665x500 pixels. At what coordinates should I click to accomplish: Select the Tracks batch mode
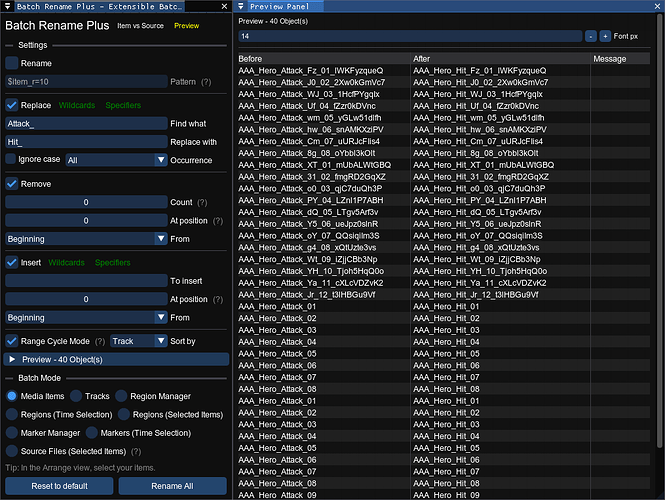[76, 396]
